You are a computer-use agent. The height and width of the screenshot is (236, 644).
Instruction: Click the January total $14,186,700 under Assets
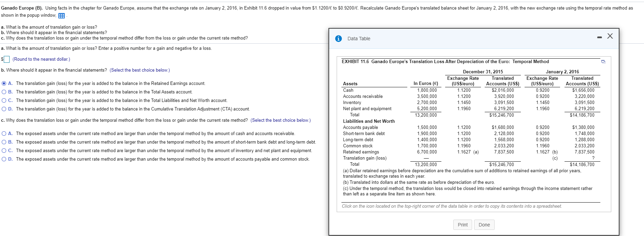(582, 115)
